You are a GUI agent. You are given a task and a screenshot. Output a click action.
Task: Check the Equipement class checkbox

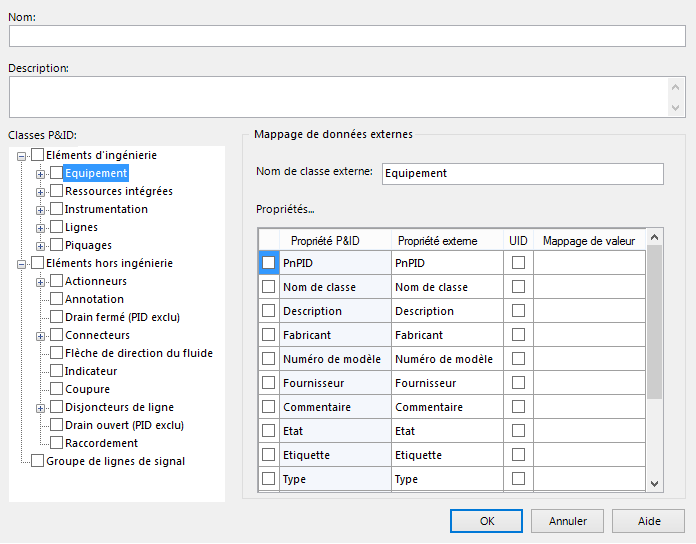click(x=56, y=173)
